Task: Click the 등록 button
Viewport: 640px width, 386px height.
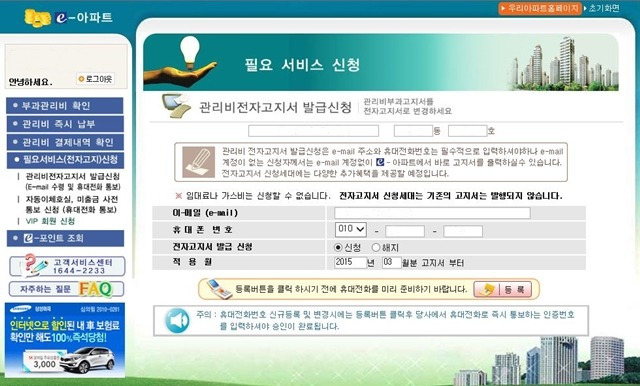Action: pos(502,289)
